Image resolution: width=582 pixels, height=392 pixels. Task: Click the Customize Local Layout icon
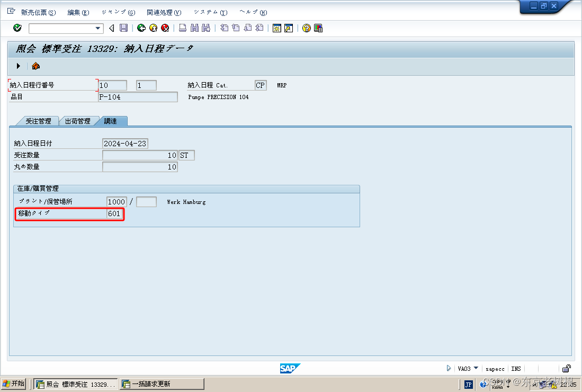[x=318, y=28]
